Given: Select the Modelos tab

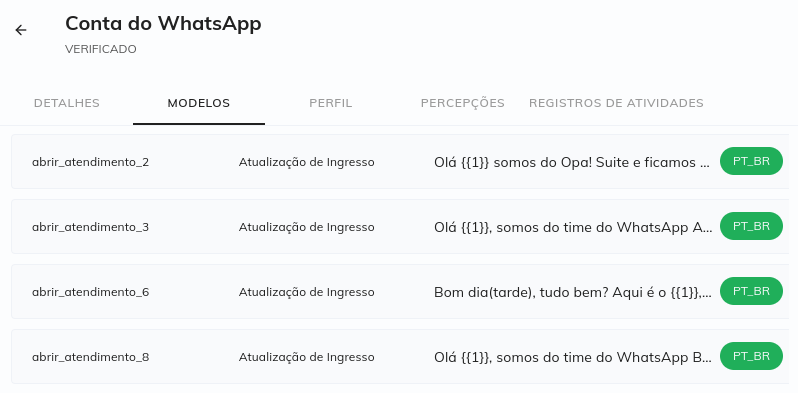Looking at the screenshot, I should [x=199, y=103].
